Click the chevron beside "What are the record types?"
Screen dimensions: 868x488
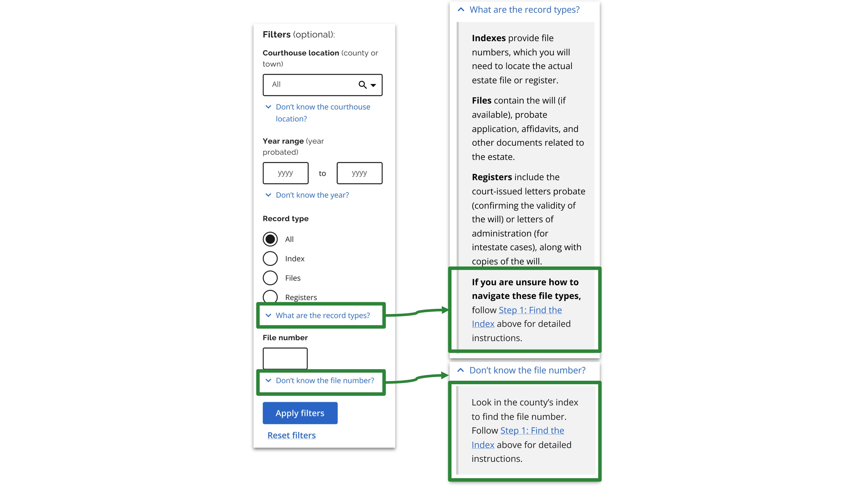269,316
